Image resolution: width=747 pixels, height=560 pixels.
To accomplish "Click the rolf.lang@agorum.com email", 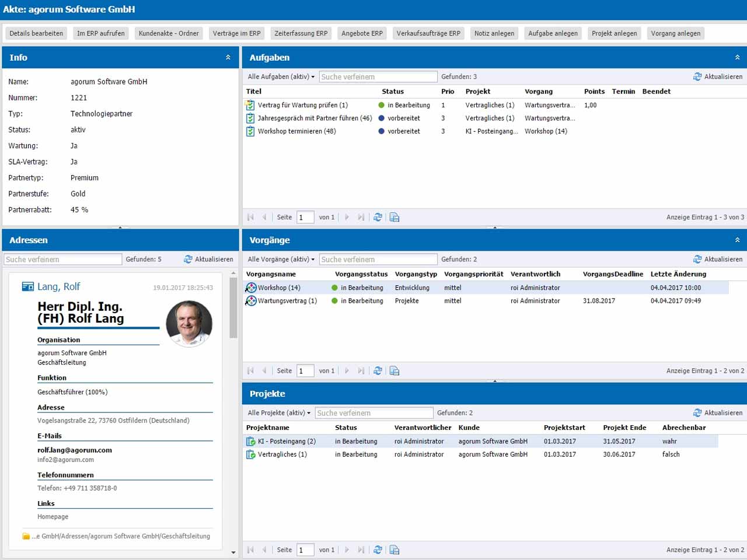I will [75, 450].
